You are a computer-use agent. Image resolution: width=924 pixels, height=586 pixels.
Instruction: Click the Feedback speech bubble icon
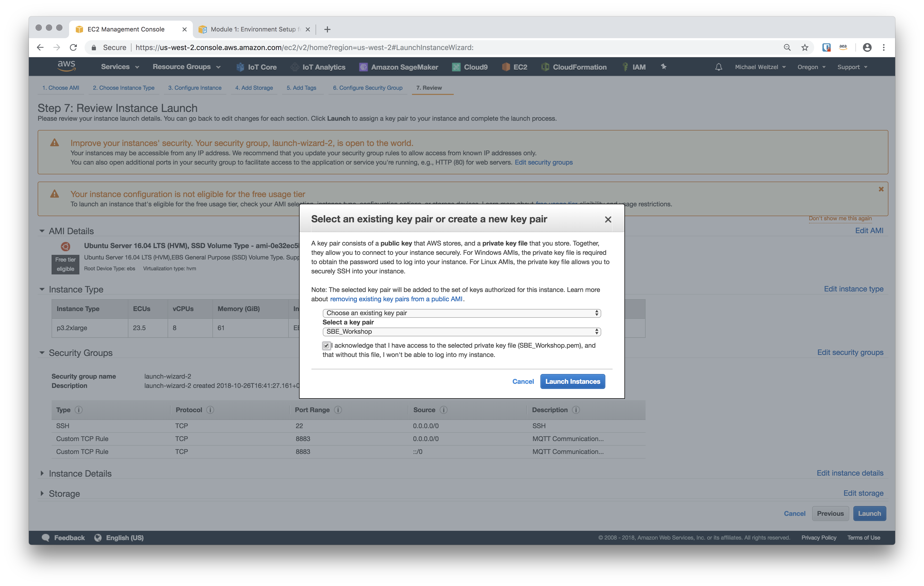(x=46, y=538)
